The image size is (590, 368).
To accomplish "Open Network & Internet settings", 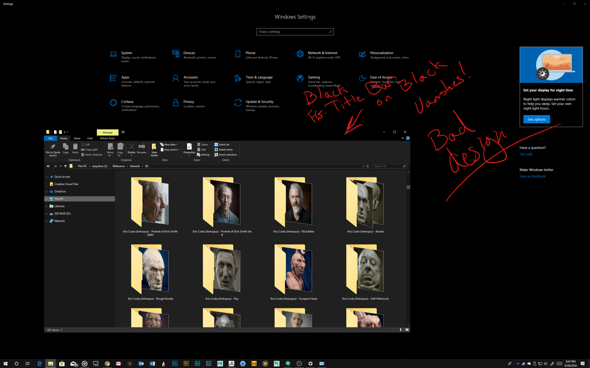I will 318,55.
